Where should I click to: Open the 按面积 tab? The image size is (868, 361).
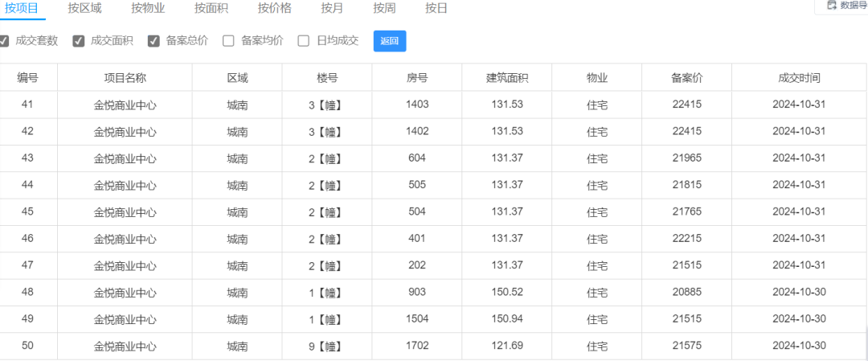click(211, 8)
